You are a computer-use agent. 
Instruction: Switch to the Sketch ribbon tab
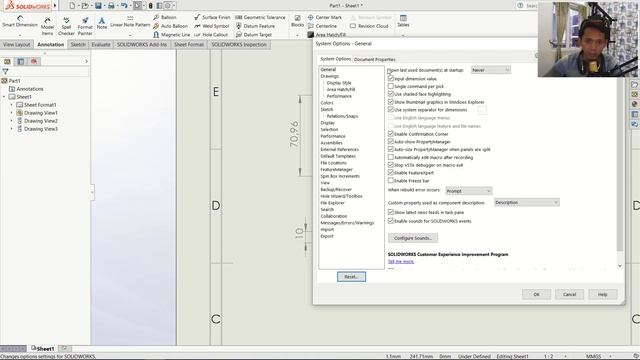coord(78,44)
